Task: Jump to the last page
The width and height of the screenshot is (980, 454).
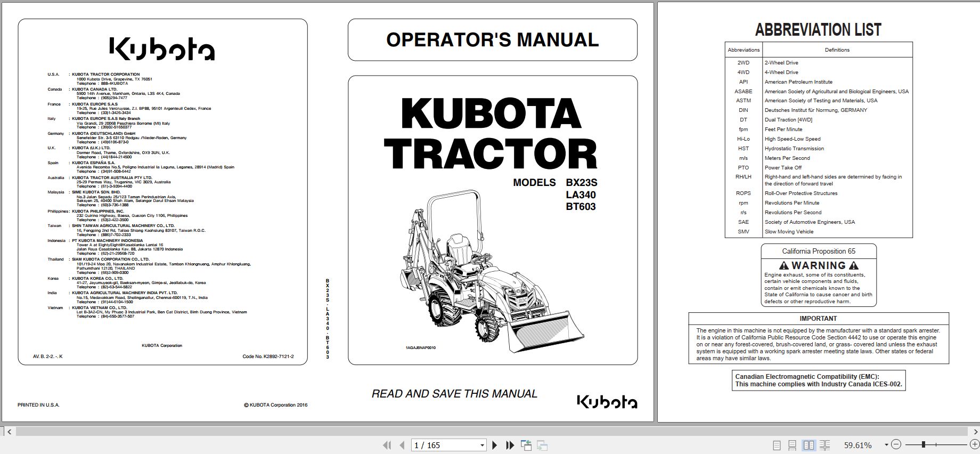Action: (510, 445)
